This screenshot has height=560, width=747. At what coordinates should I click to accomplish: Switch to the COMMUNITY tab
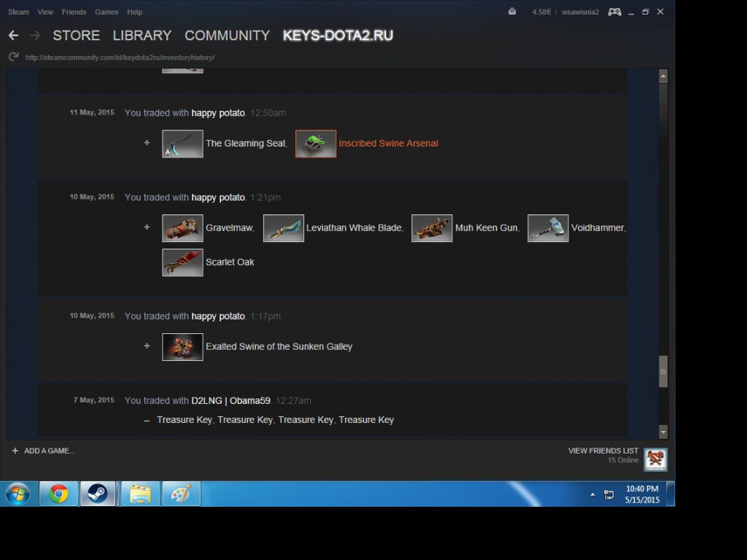tap(228, 35)
